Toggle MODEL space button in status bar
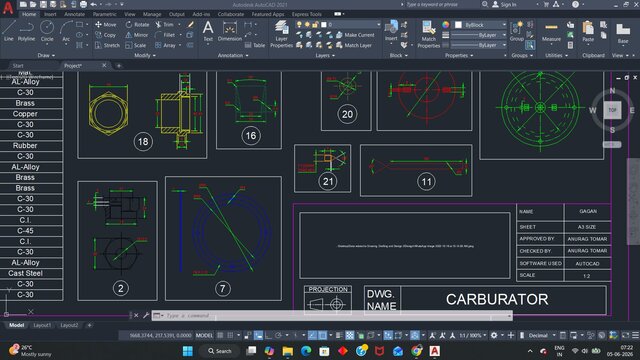 pos(204,336)
